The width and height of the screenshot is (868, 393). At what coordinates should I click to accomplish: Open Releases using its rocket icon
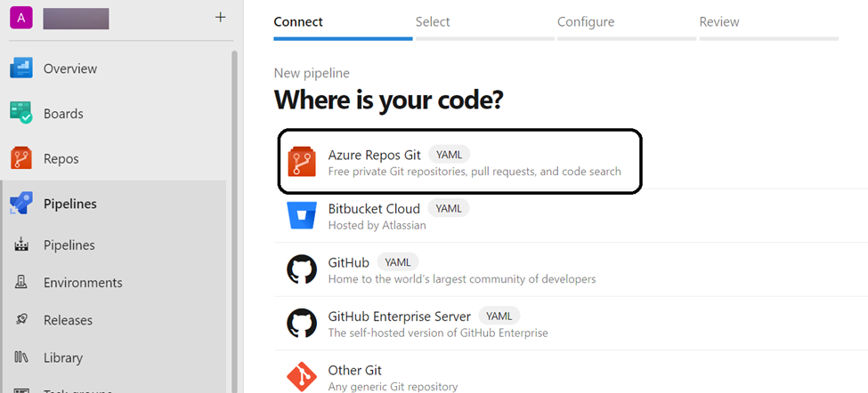pyautogui.click(x=21, y=320)
